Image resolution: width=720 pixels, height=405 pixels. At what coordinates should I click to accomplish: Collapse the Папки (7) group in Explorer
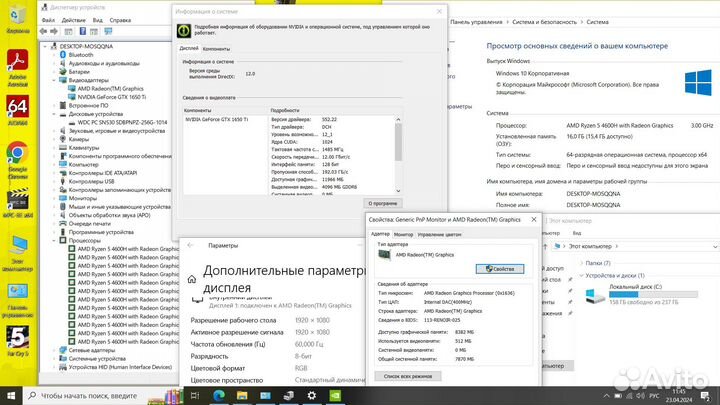pyautogui.click(x=581, y=263)
